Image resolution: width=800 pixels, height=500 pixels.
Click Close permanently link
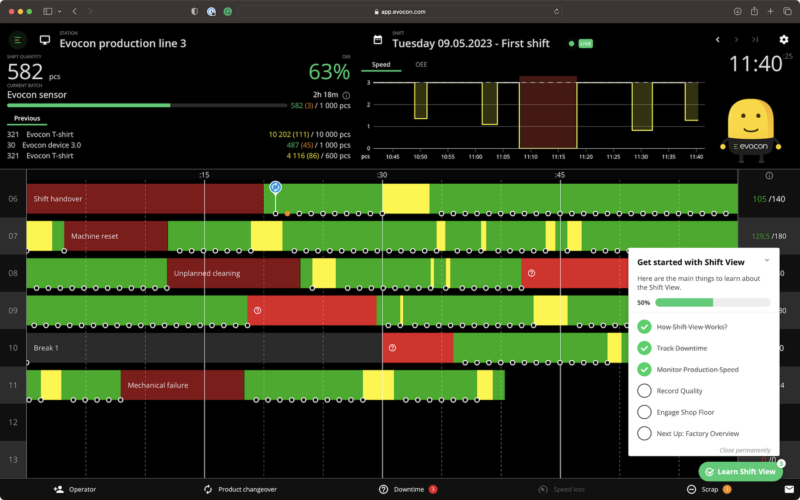(x=745, y=450)
